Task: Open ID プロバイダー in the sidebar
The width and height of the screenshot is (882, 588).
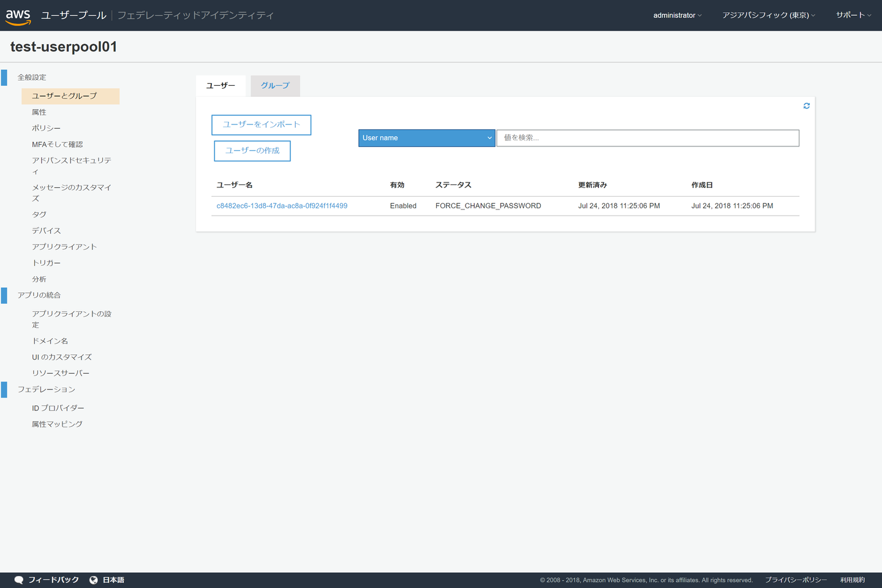Action: coord(58,408)
